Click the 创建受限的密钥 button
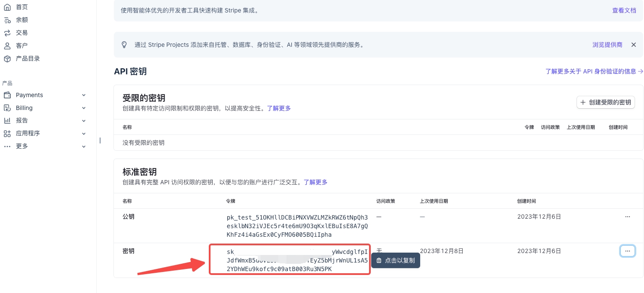Viewport: 644px width, 293px height. 606,102
